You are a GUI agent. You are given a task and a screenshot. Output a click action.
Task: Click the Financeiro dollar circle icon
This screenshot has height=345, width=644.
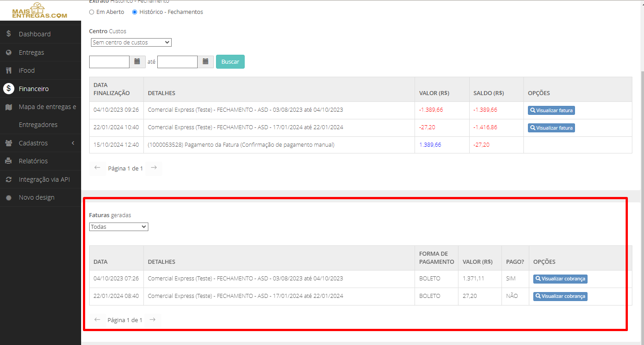(9, 89)
